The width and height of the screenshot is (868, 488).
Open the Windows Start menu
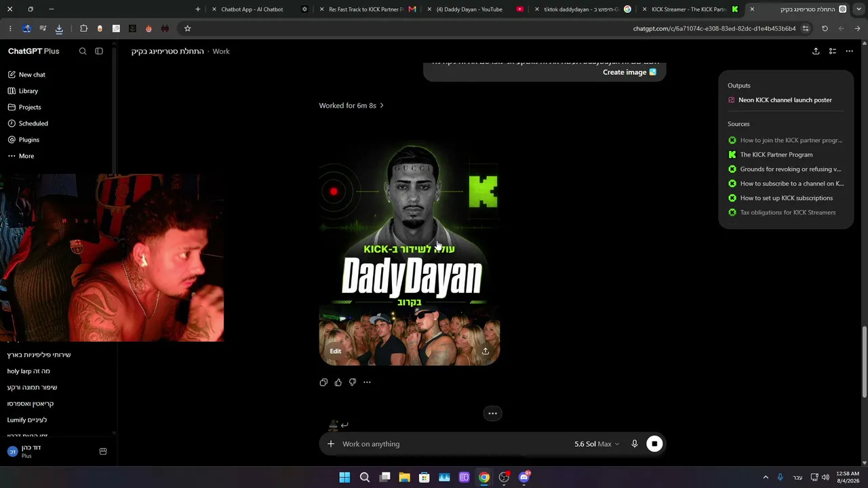point(344,477)
